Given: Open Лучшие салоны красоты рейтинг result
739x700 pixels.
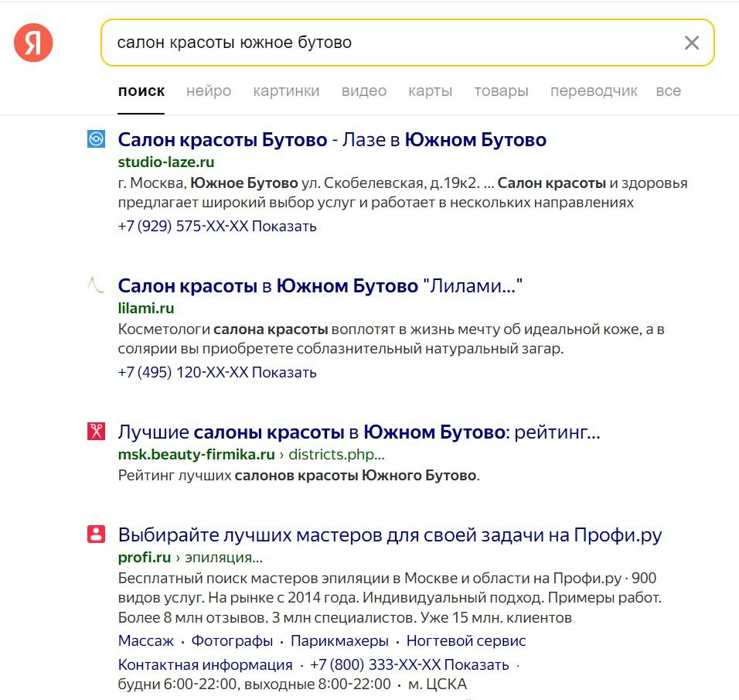Looking at the screenshot, I should 359,432.
